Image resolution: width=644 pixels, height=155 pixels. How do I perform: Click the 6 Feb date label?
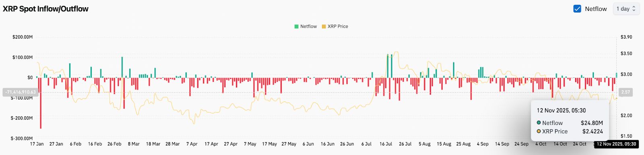[x=76, y=144]
